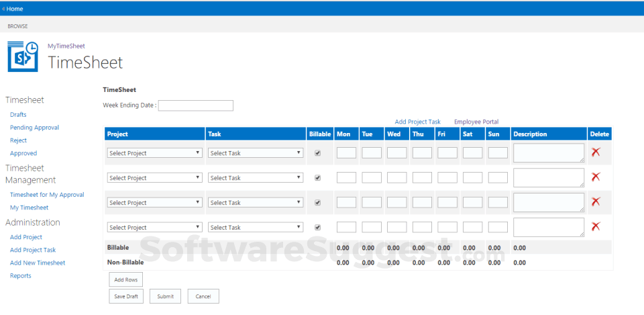Click the TimeSheet SharePoint logo icon
The width and height of the screenshot is (644, 315).
coord(23,56)
